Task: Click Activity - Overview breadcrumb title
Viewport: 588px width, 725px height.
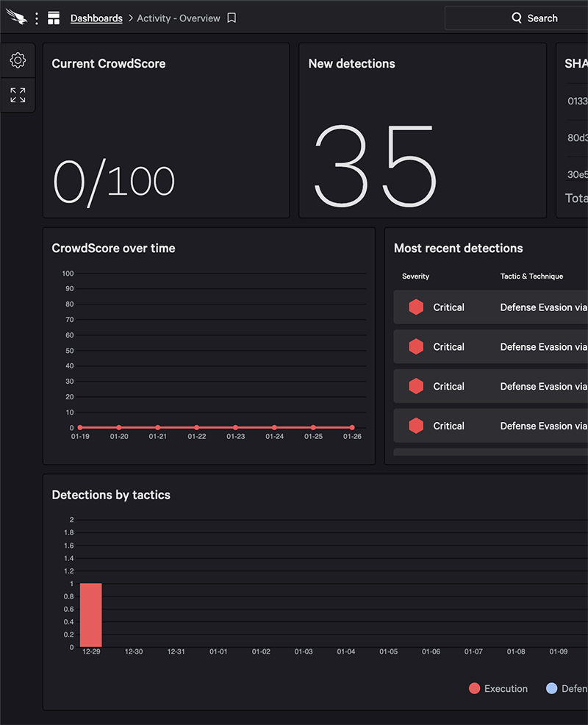Action: point(179,18)
